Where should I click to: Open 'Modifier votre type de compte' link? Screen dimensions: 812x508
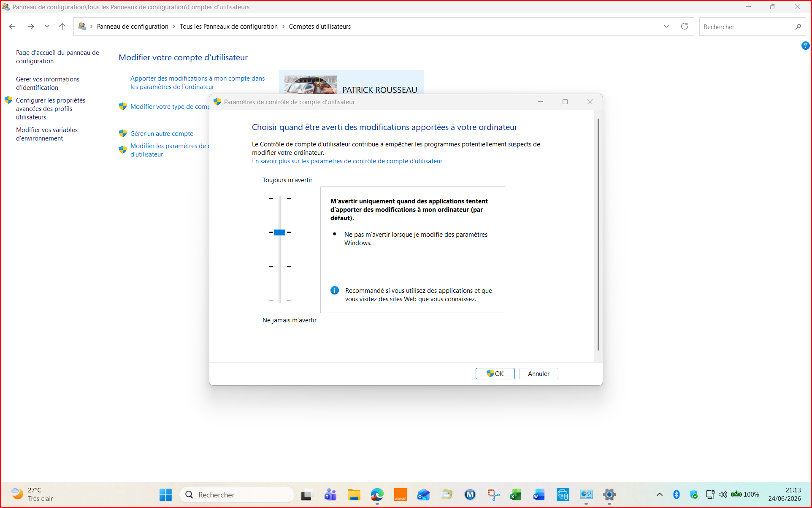pos(170,107)
